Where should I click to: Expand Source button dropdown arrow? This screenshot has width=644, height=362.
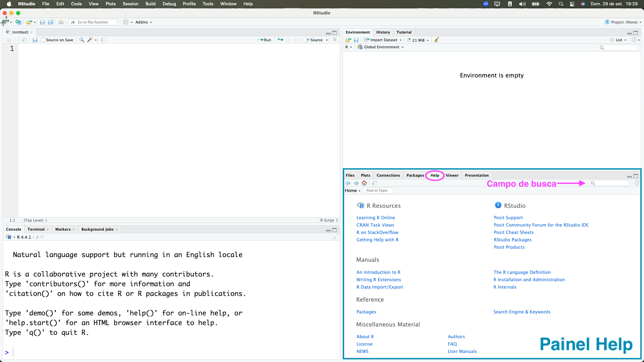pyautogui.click(x=327, y=40)
